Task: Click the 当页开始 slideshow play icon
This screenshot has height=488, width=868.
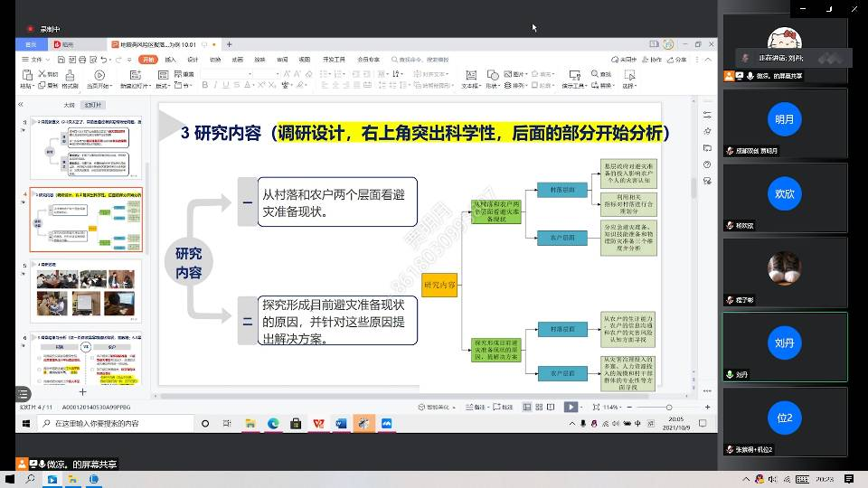Action: click(x=99, y=75)
